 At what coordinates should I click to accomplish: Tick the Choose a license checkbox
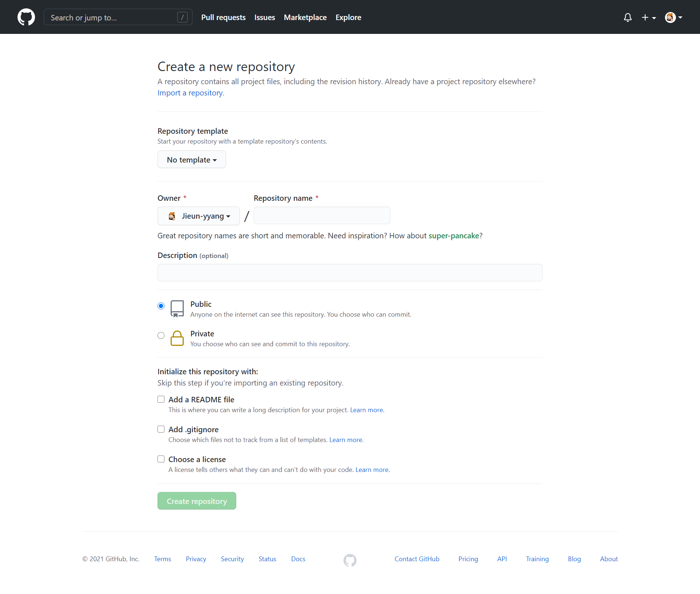[161, 459]
